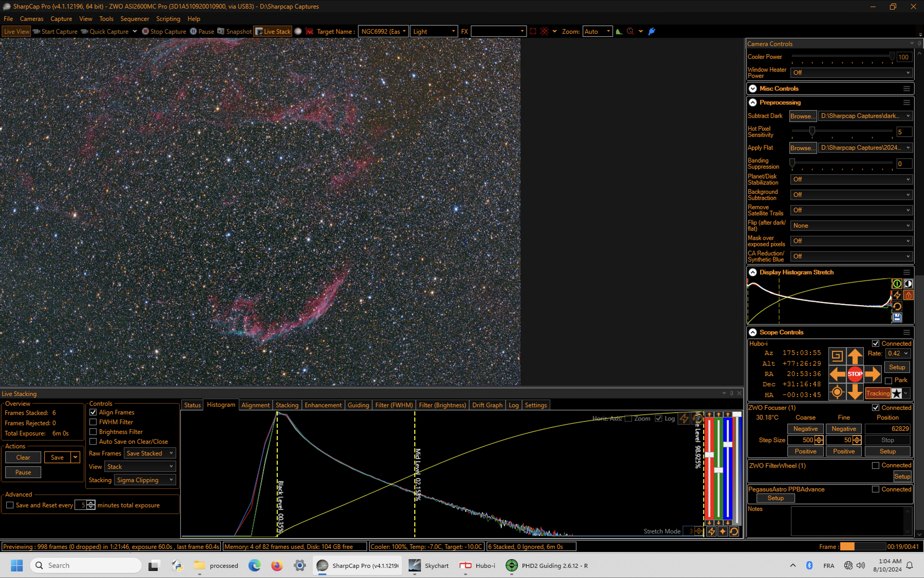Nudge the mount with the up arrow
This screenshot has height=578, width=924.
(x=855, y=356)
